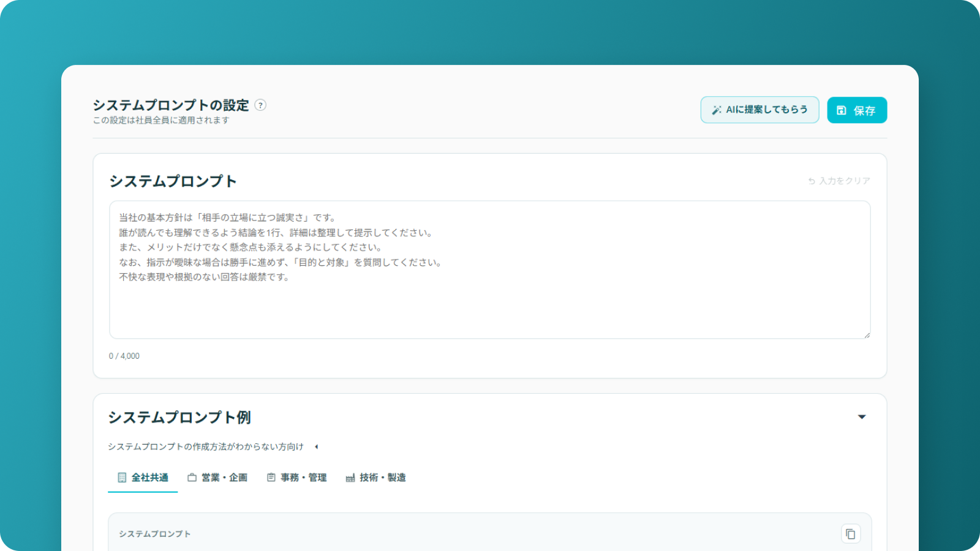Click 入力をクリア to clear the input
Image resolution: width=980 pixels, height=551 pixels.
pos(839,181)
